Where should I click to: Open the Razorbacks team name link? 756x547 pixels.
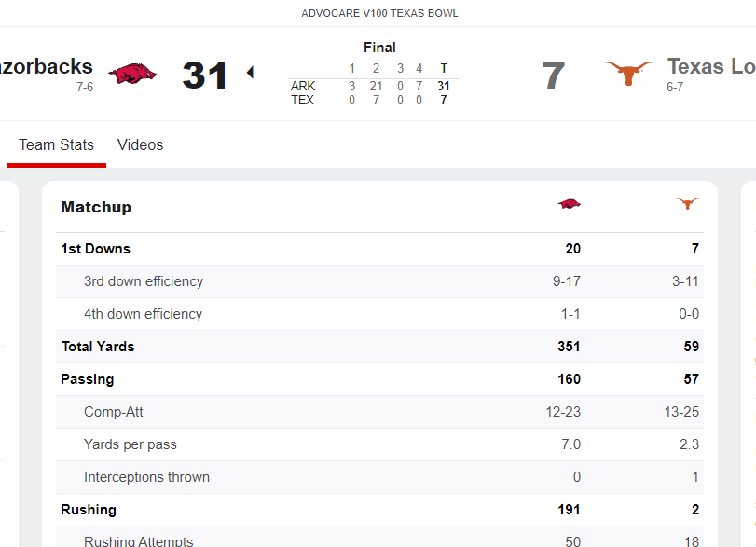[47, 66]
